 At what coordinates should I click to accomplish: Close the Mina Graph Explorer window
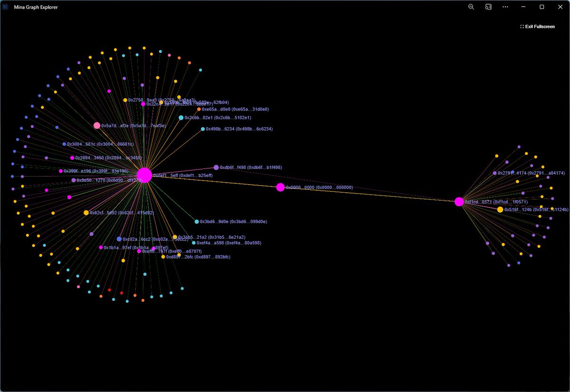tap(560, 7)
